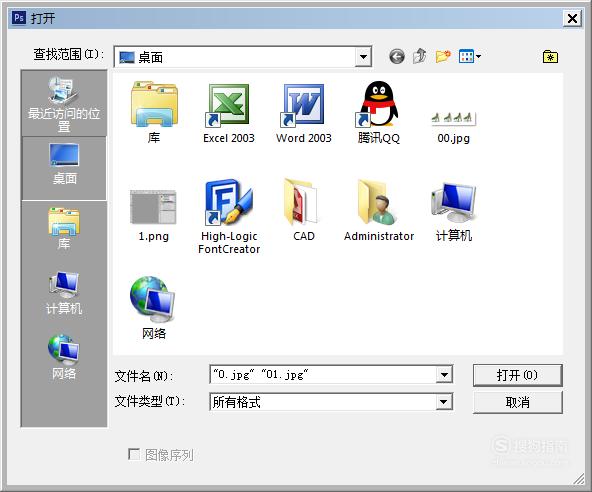Click the Back navigation arrow icon

pyautogui.click(x=397, y=57)
